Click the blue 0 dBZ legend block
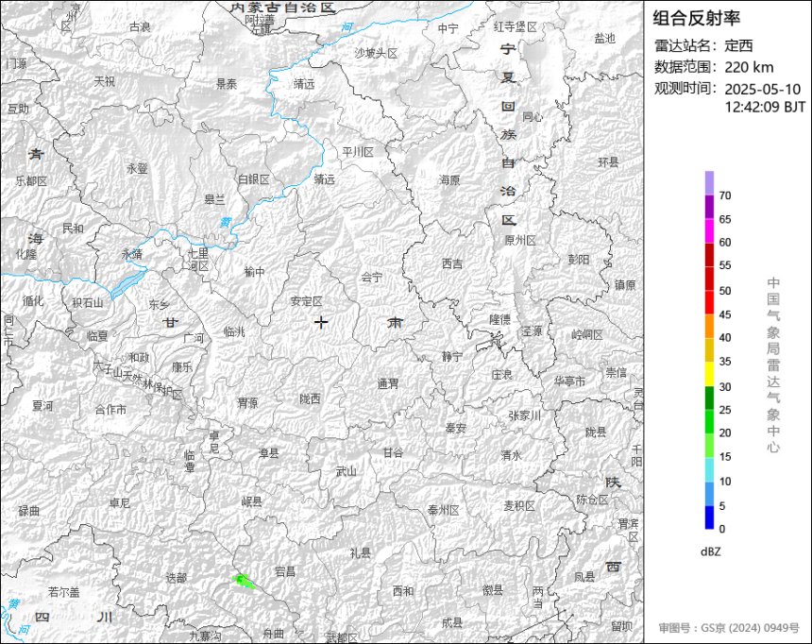Viewport: 812px width, 644px height. click(709, 517)
